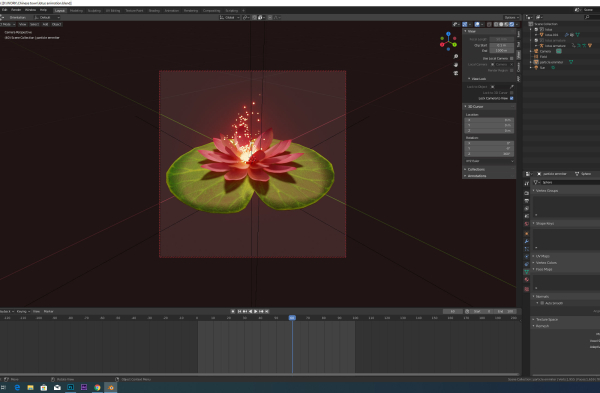The width and height of the screenshot is (600, 393).
Task: Open the Material properties tab icon
Action: tap(527, 280)
